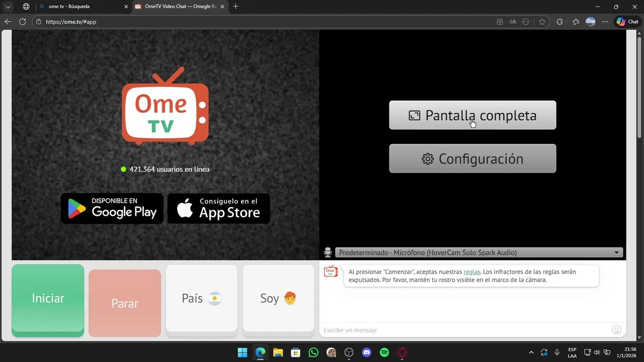
Task: Select the OmeTV Video Chat tab
Action: [179, 7]
